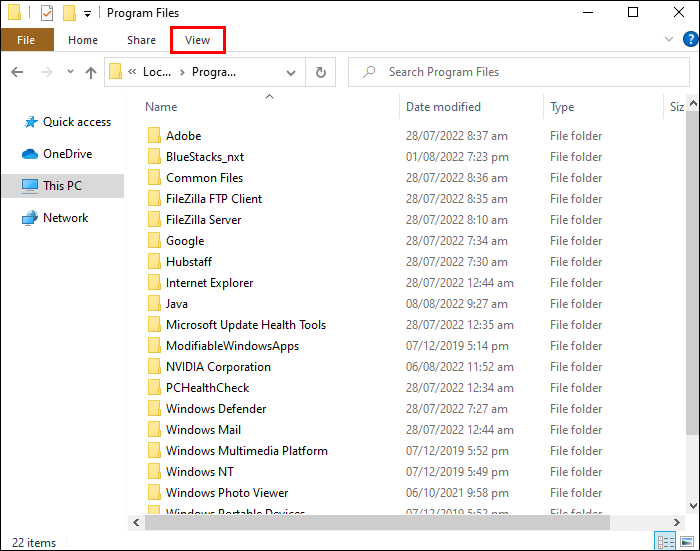Select the FileZilla Server folder icon
This screenshot has height=551, width=700.
(154, 219)
